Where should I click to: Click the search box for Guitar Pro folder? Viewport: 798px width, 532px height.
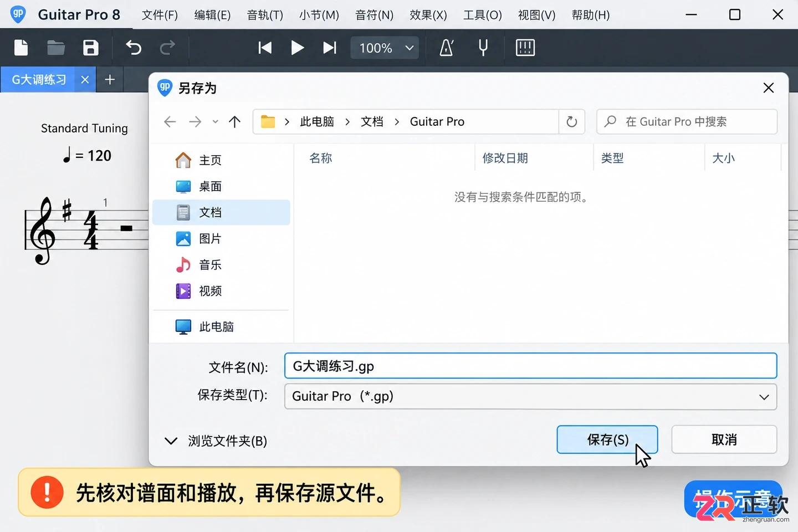pos(687,122)
